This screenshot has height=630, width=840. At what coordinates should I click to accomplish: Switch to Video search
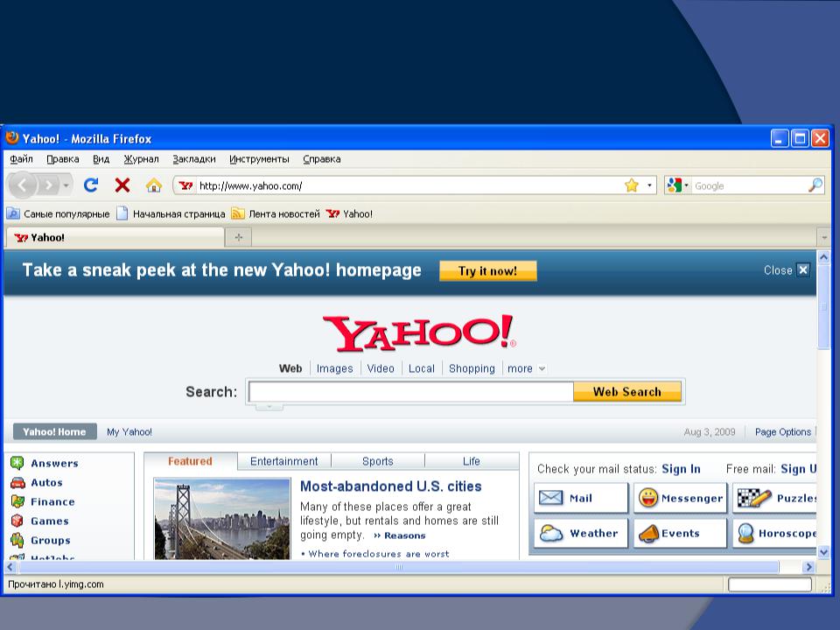[x=381, y=368]
